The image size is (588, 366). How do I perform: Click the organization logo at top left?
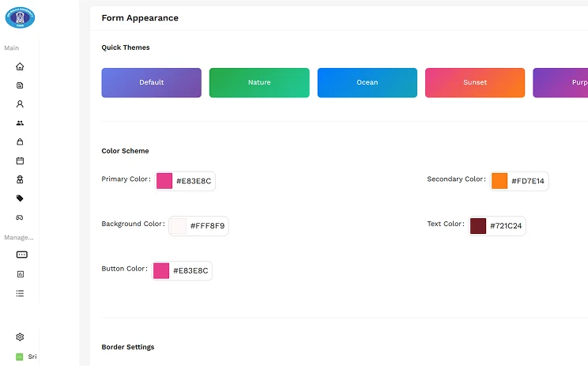click(20, 17)
